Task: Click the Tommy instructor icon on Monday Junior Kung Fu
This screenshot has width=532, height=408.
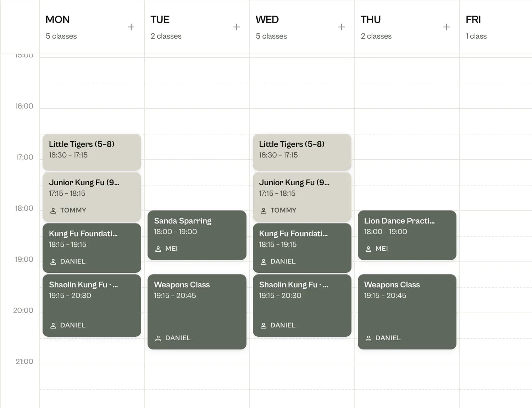Action: point(53,211)
